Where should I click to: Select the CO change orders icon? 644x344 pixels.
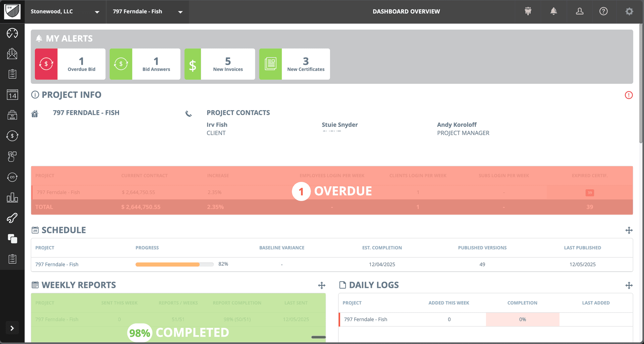click(12, 177)
